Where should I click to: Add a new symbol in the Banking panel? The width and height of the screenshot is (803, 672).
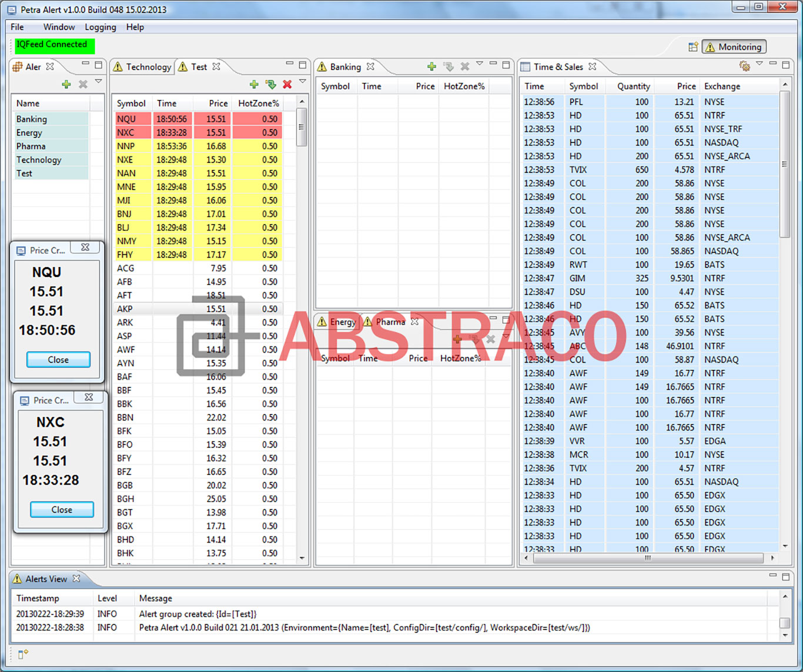(431, 66)
